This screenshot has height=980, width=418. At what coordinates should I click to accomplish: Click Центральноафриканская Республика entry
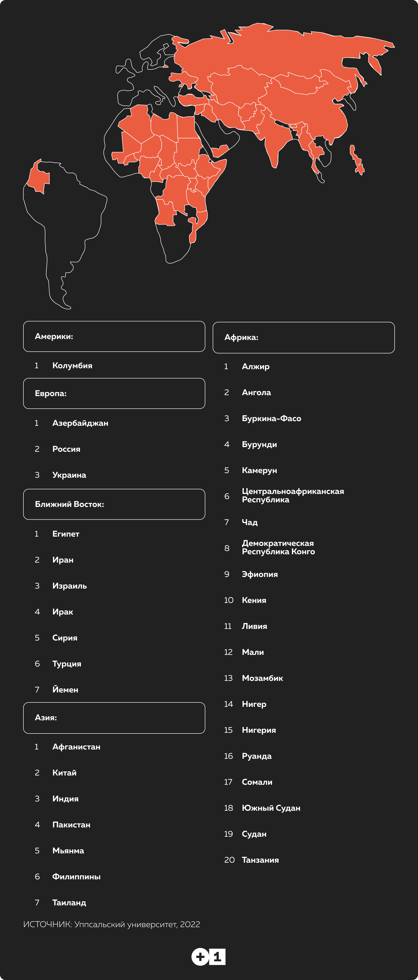293,495
